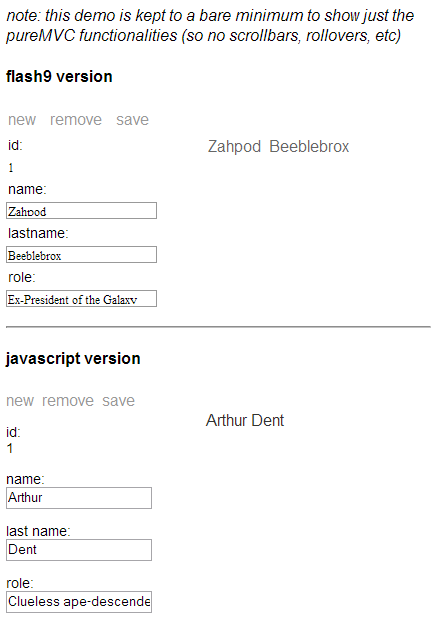Click the "last name:" label in javascript form
The width and height of the screenshot is (434, 618).
[x=38, y=531]
